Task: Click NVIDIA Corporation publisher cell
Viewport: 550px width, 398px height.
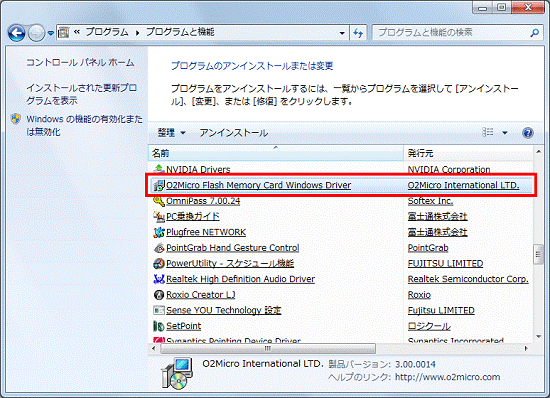Action: coord(449,170)
